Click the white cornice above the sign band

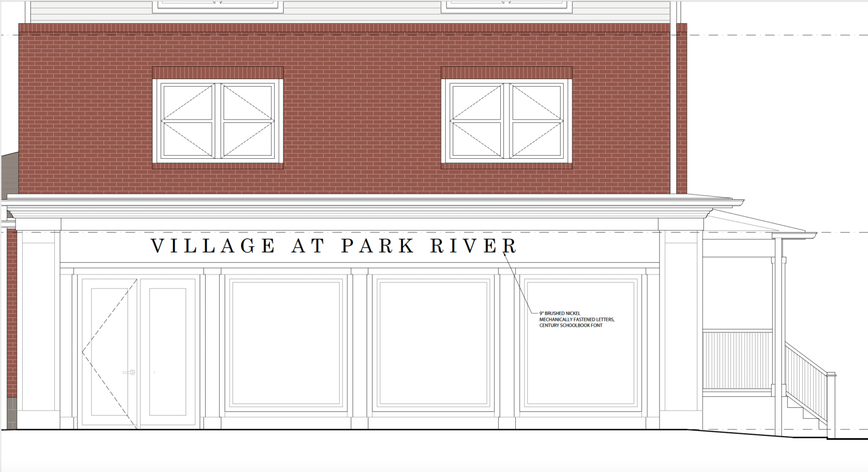click(x=366, y=206)
